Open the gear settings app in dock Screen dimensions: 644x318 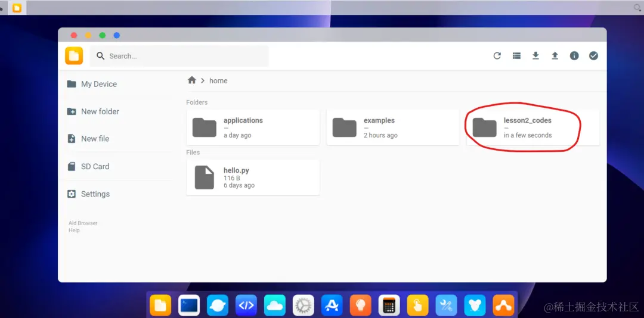coord(304,305)
